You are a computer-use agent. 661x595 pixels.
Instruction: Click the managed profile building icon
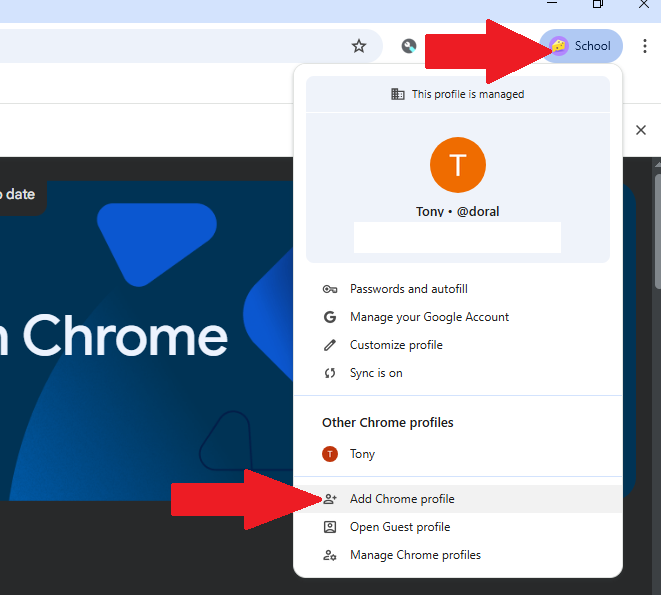[398, 94]
